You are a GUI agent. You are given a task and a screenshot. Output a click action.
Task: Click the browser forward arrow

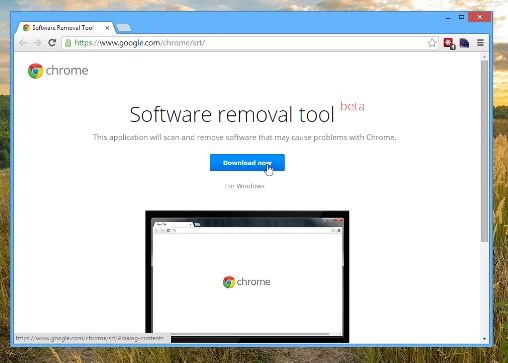tap(37, 43)
